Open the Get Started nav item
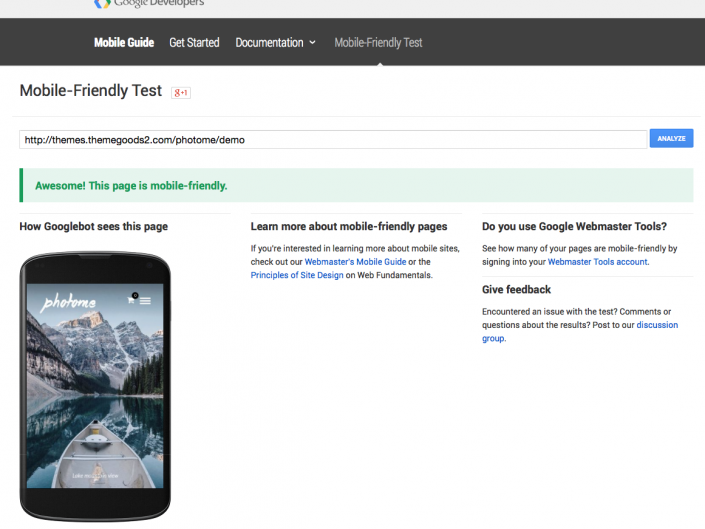The height and width of the screenshot is (529, 705). pos(194,43)
